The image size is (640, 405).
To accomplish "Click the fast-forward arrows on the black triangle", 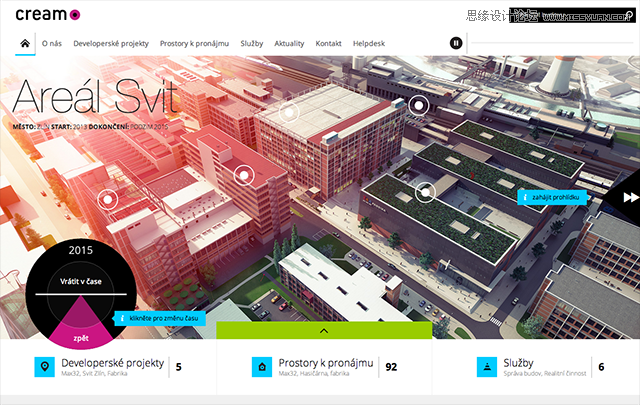I will [x=631, y=198].
